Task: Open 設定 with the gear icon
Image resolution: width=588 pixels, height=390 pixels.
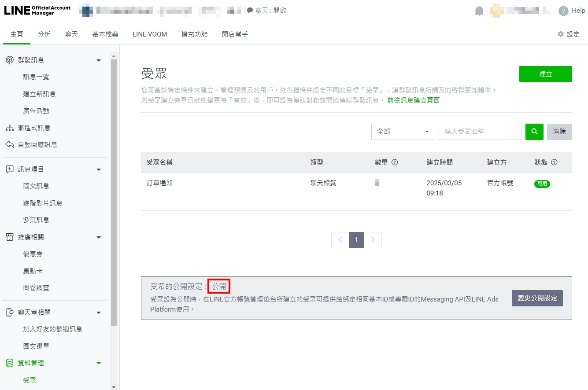Action: click(561, 34)
